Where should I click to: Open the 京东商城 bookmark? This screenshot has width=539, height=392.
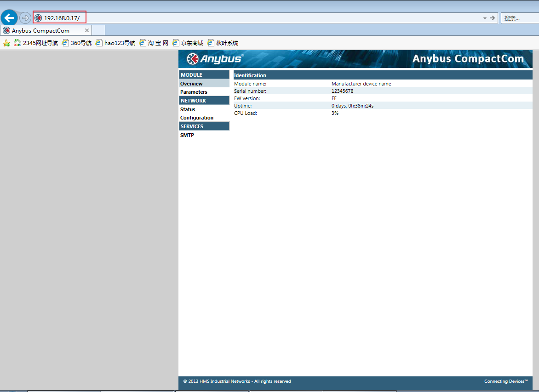[x=188, y=43]
